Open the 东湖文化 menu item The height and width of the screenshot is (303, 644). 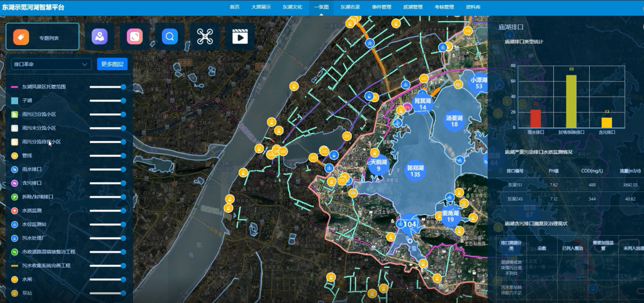coord(293,7)
